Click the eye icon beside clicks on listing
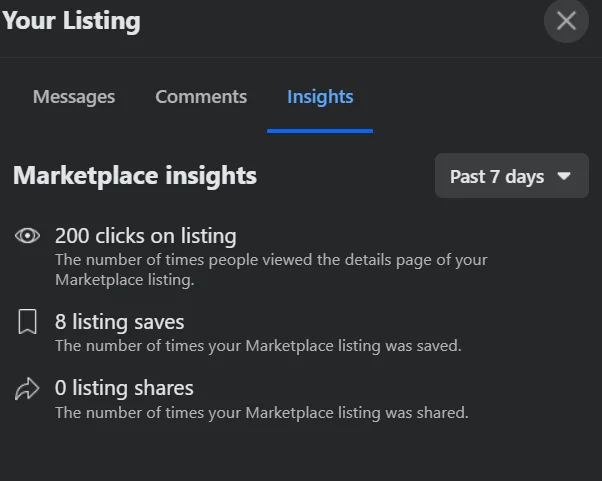Image resolution: width=602 pixels, height=481 pixels. point(27,236)
